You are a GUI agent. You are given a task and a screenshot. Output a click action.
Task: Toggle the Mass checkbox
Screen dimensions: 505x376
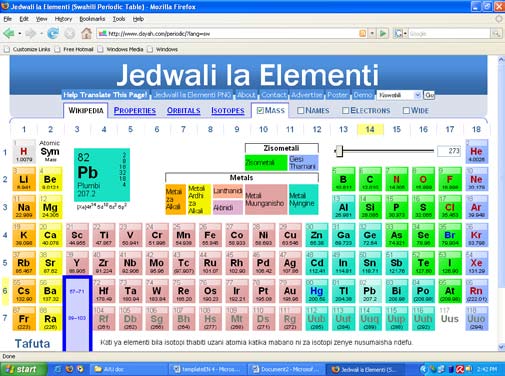260,110
